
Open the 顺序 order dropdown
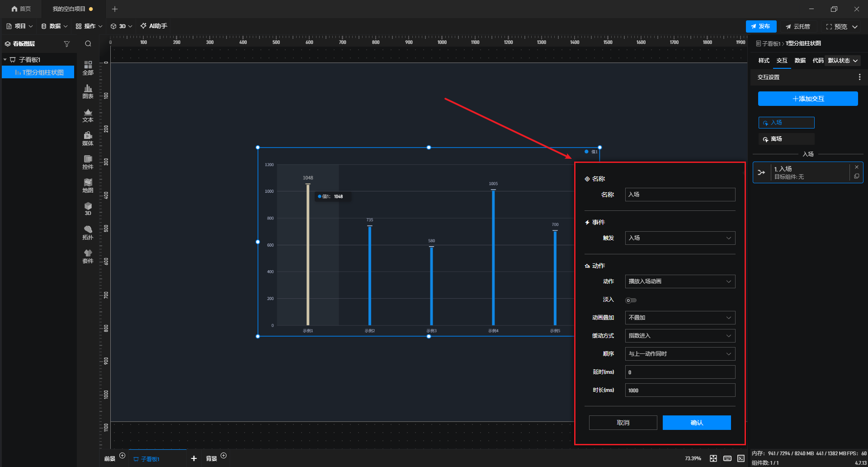[x=680, y=354]
